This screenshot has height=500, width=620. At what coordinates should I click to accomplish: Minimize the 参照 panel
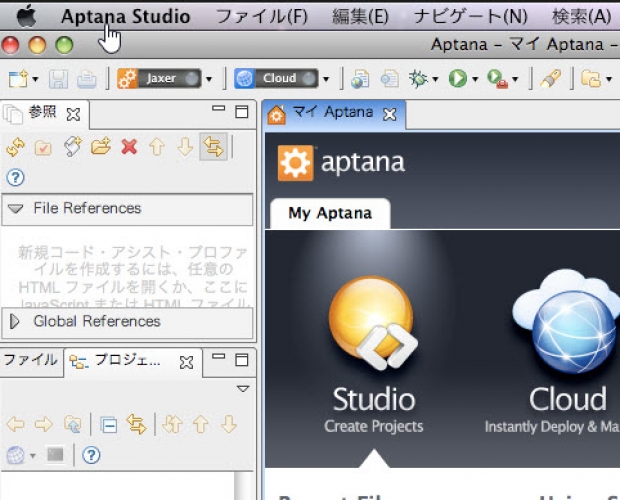[x=218, y=108]
